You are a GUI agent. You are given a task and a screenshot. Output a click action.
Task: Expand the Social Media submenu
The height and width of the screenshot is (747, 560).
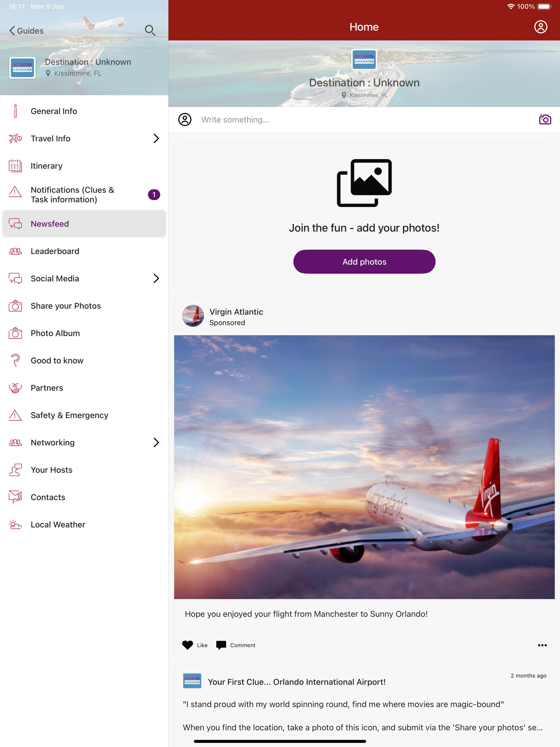click(156, 278)
